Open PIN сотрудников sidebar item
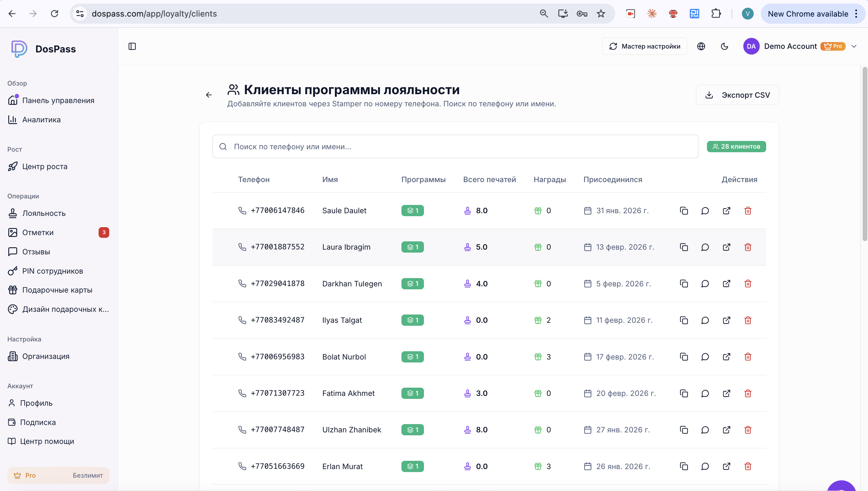 [x=52, y=271]
